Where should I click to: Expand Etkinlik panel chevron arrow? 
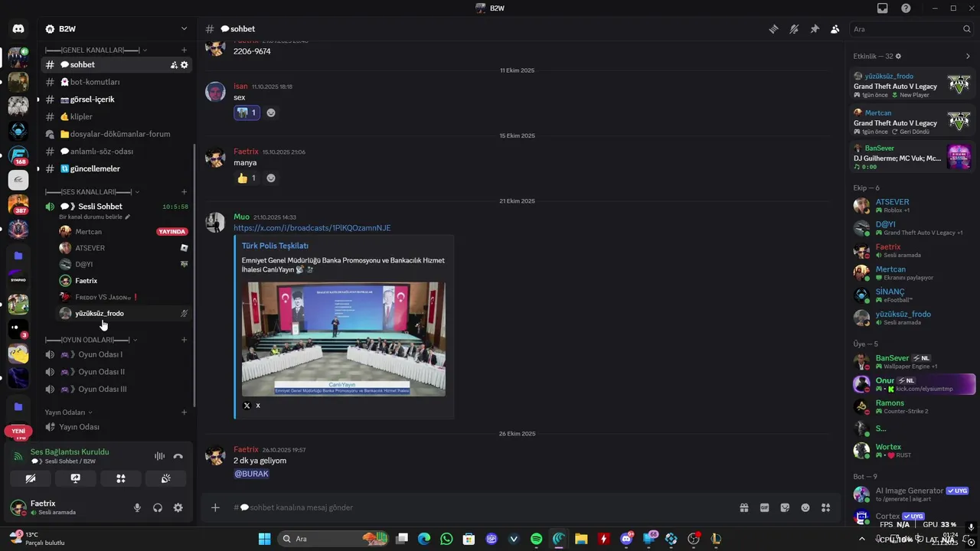point(969,56)
